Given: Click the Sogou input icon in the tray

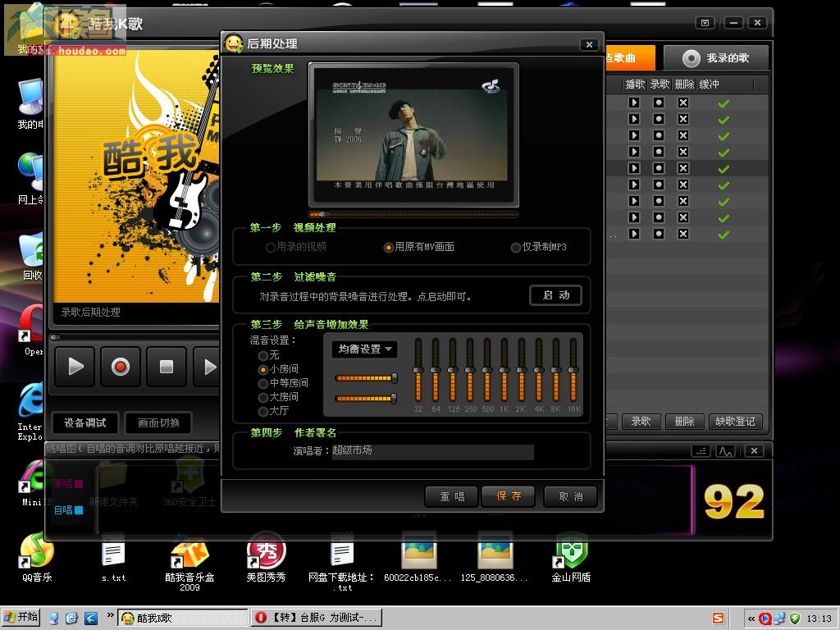Looking at the screenshot, I should coord(718,619).
